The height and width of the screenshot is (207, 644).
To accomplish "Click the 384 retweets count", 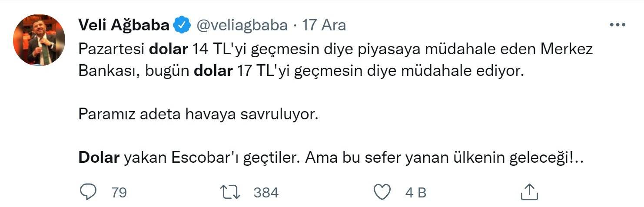I will [266, 192].
